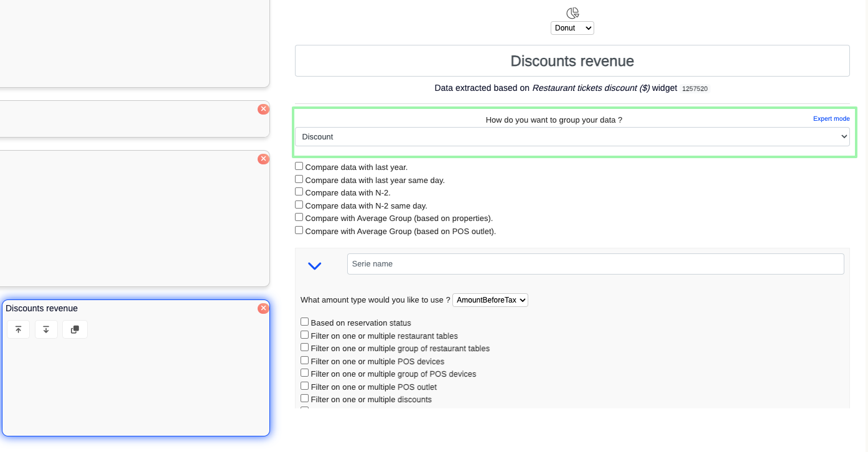
Task: Enable Compare data with last year
Action: [x=299, y=166]
